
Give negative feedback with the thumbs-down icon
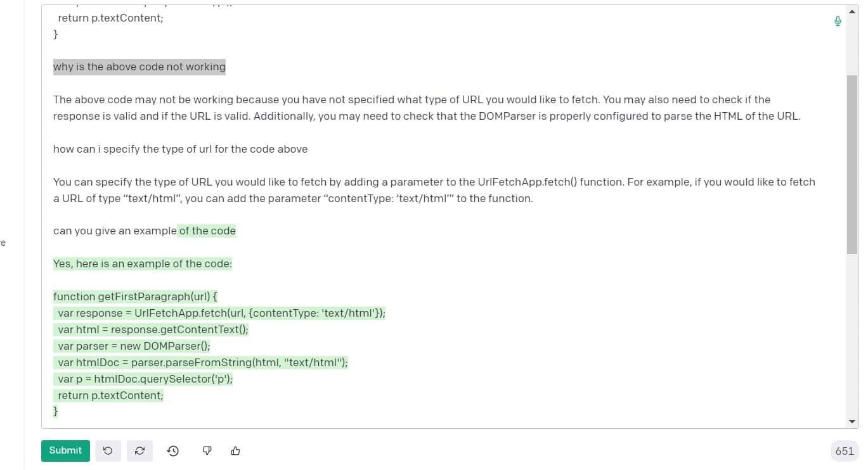206,450
